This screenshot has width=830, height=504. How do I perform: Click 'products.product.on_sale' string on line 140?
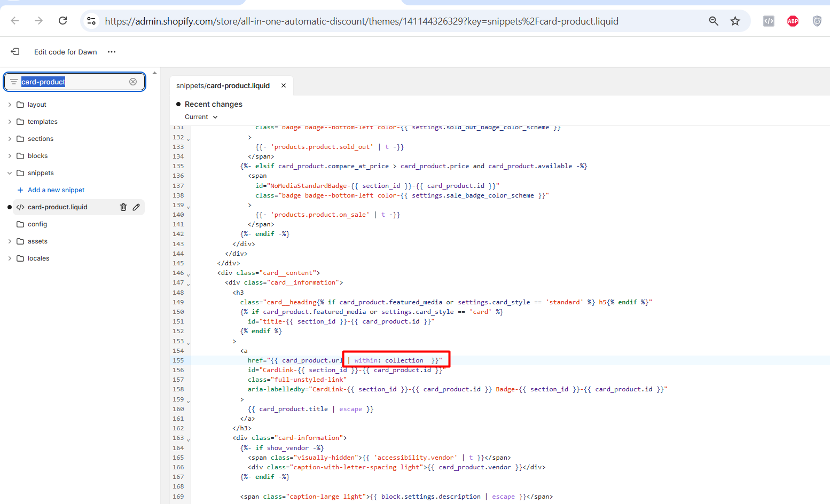(x=320, y=215)
